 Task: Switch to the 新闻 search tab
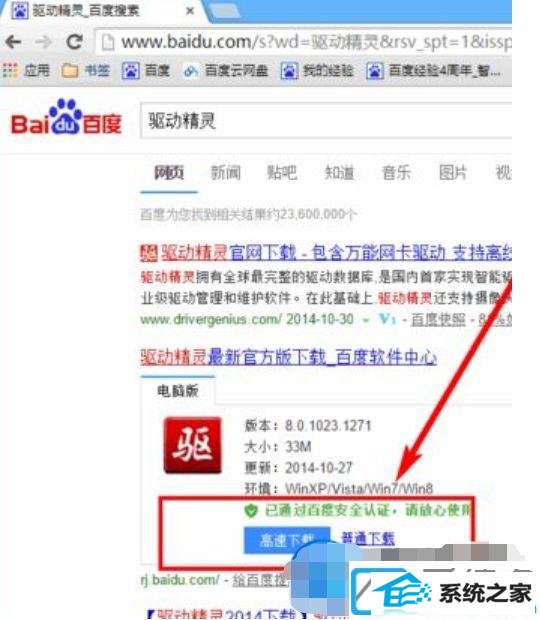tap(225, 173)
